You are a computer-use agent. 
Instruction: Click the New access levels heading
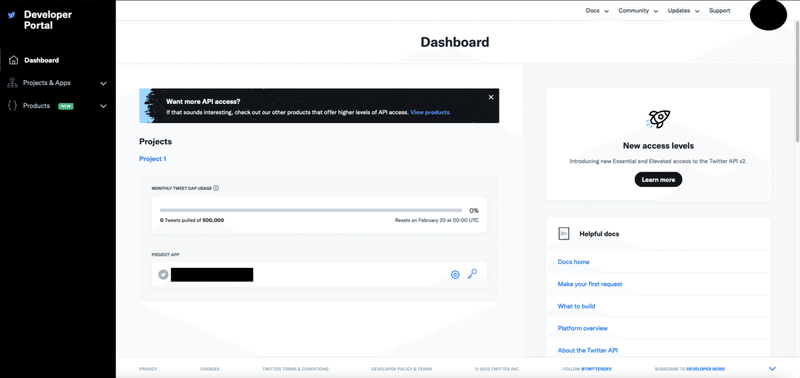pos(658,146)
